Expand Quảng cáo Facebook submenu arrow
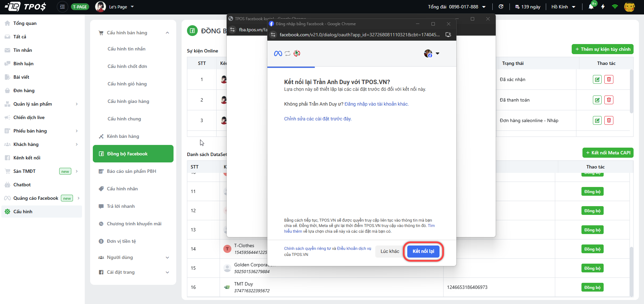The width and height of the screenshot is (644, 304). click(x=78, y=198)
